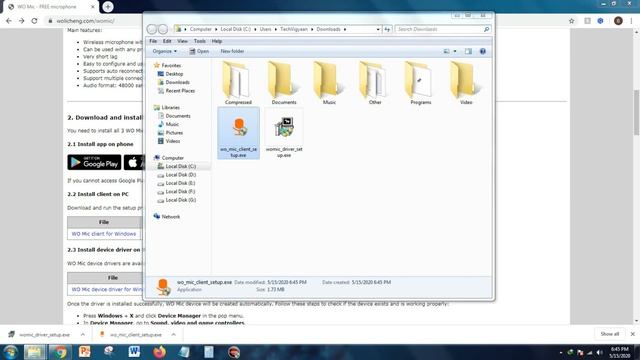
Task: Close the Chrome downloads bar
Action: coord(633,334)
